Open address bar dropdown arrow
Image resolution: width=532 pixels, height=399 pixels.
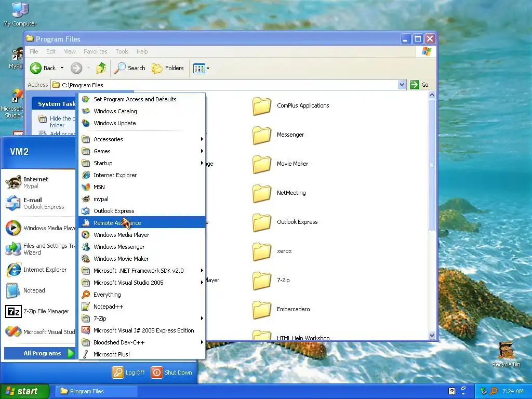402,85
